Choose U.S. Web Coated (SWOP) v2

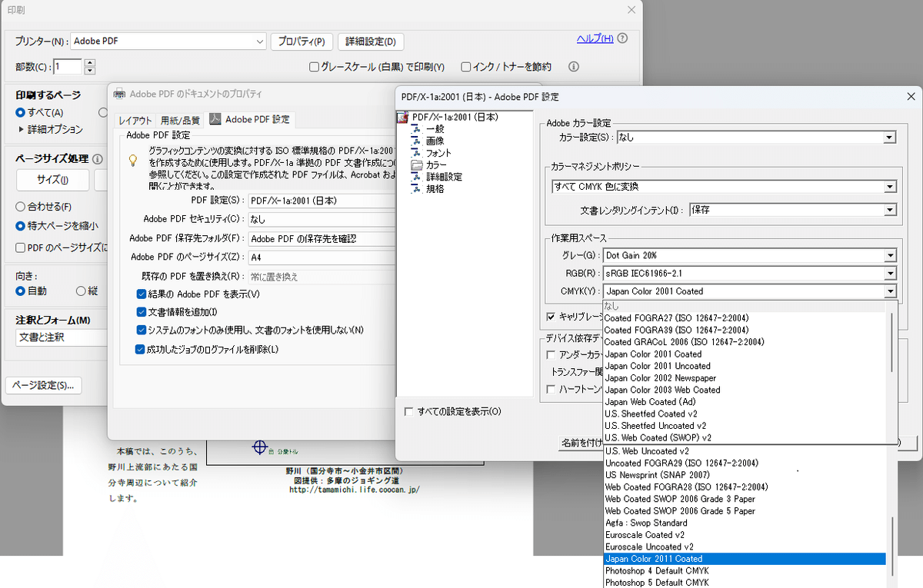tap(745, 437)
